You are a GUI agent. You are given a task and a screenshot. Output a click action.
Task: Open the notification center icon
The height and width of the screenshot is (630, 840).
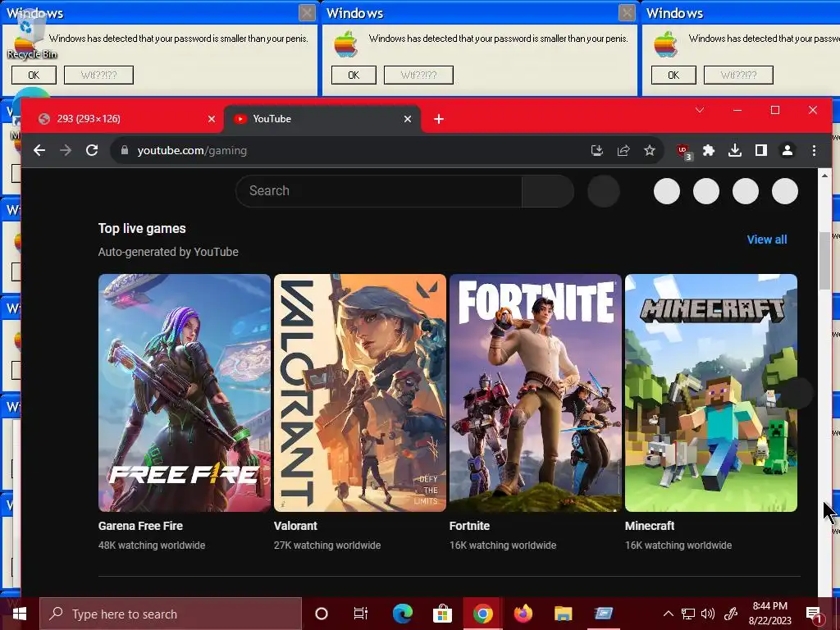(815, 614)
